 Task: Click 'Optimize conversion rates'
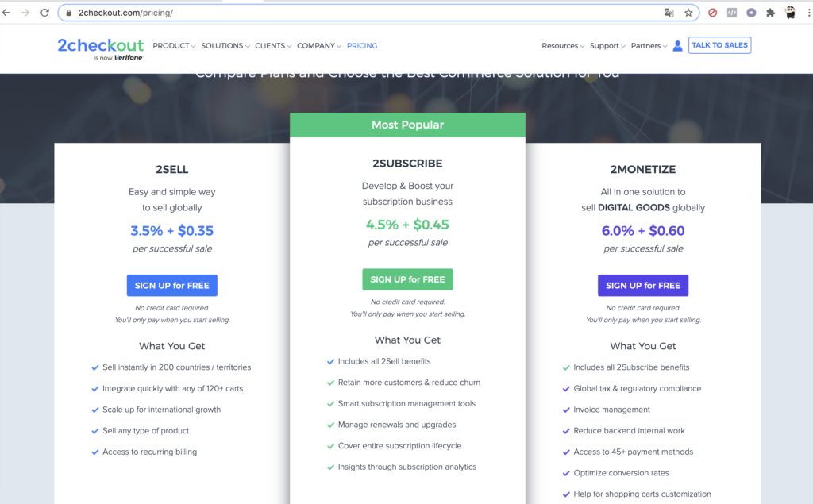(621, 473)
